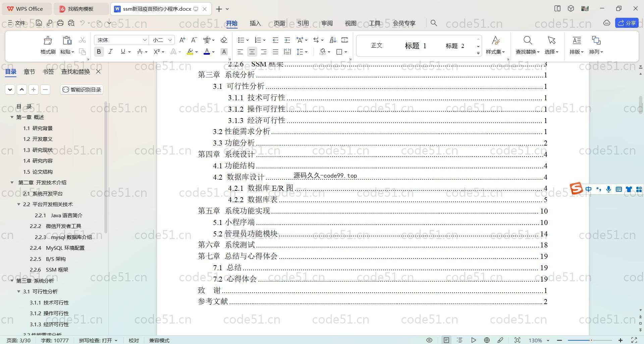Image resolution: width=644 pixels, height=344 pixels.
Task: Switch to the 书签 navigation pane tab
Action: [48, 71]
